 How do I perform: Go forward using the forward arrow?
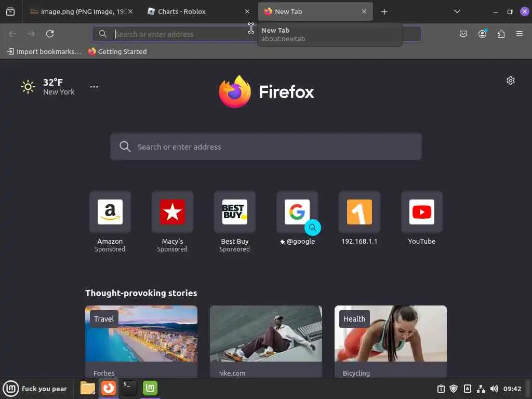click(x=31, y=34)
